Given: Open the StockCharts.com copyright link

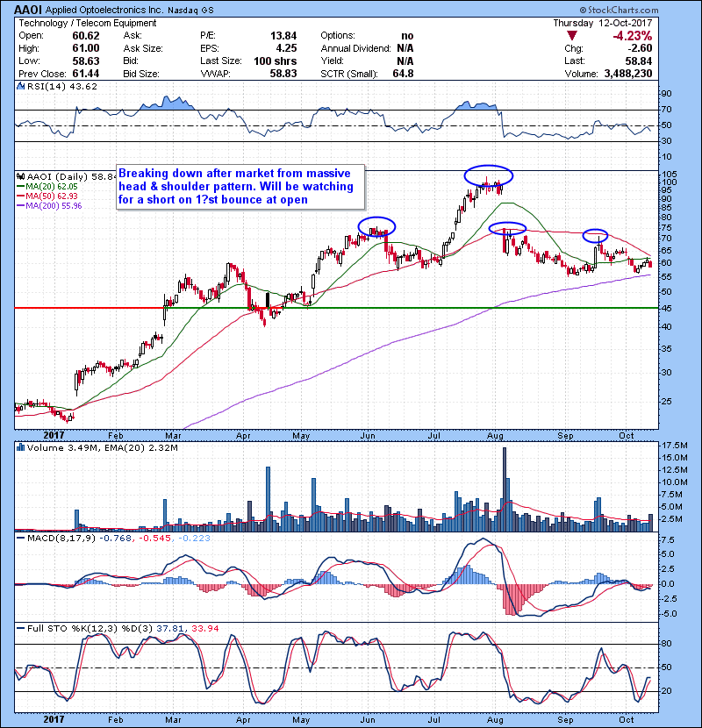Looking at the screenshot, I should click(x=619, y=10).
